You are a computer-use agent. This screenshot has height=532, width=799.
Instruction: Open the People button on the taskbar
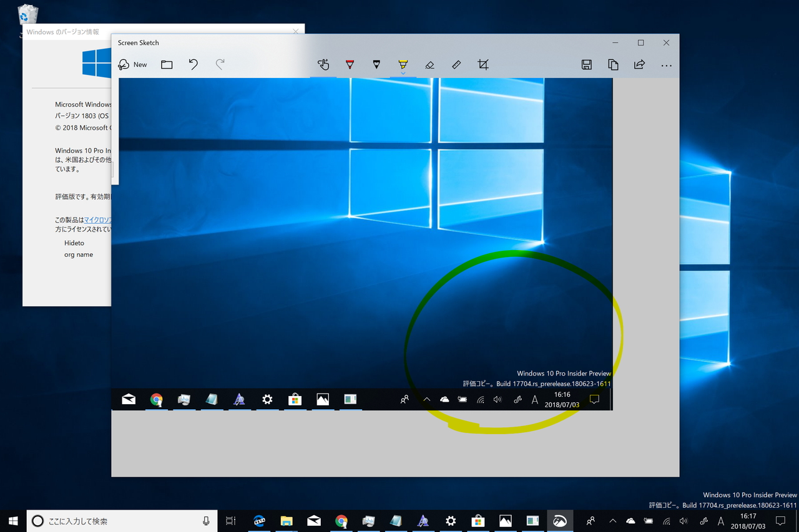point(591,521)
